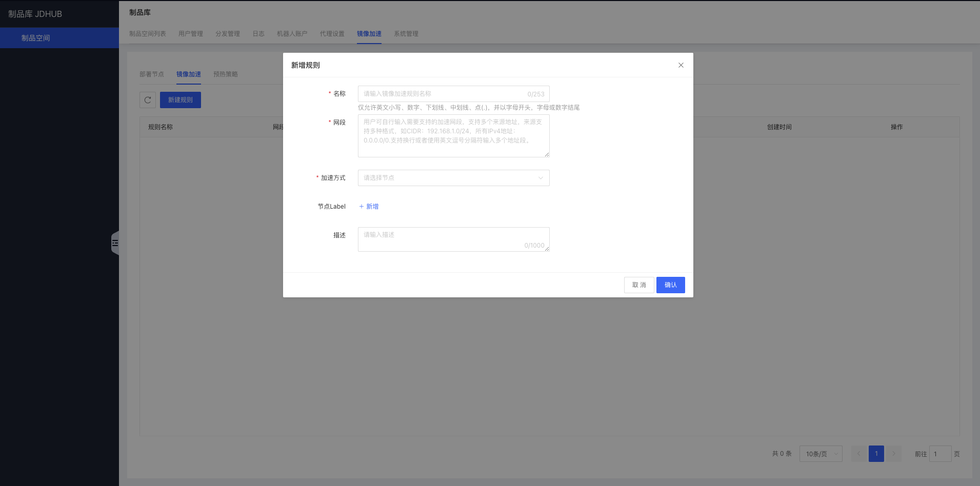Select the 镜像加速 sub-tab
The height and width of the screenshot is (486, 980).
(189, 74)
